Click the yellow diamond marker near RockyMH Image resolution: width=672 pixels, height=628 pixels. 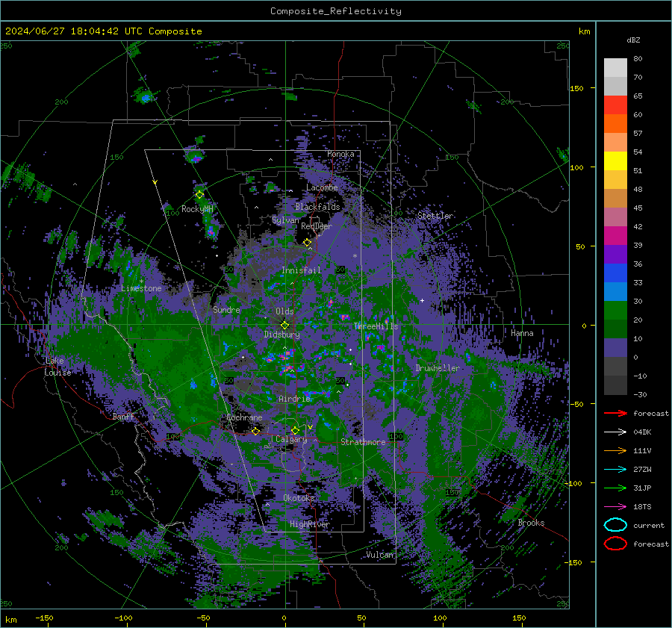click(x=199, y=195)
